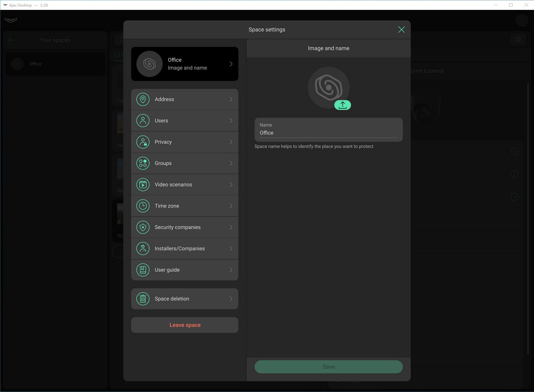Click the Space deletion trash icon
Screen dimensions: 534x392
(143, 299)
